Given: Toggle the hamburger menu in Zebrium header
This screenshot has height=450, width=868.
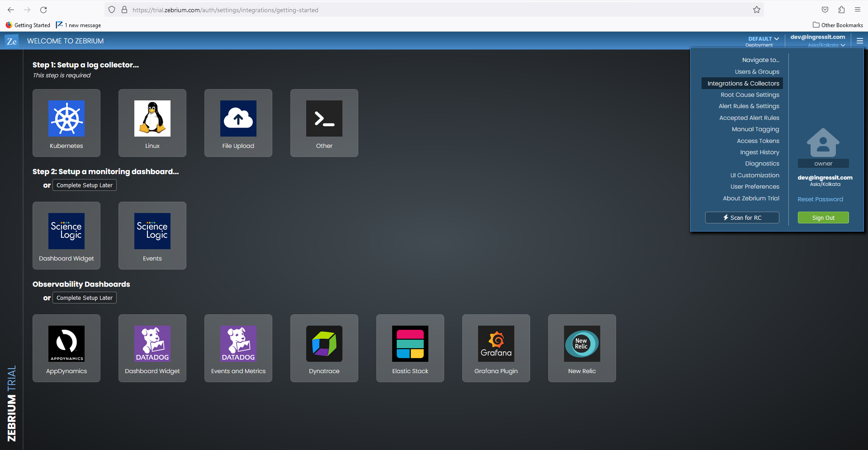Looking at the screenshot, I should click(x=860, y=41).
